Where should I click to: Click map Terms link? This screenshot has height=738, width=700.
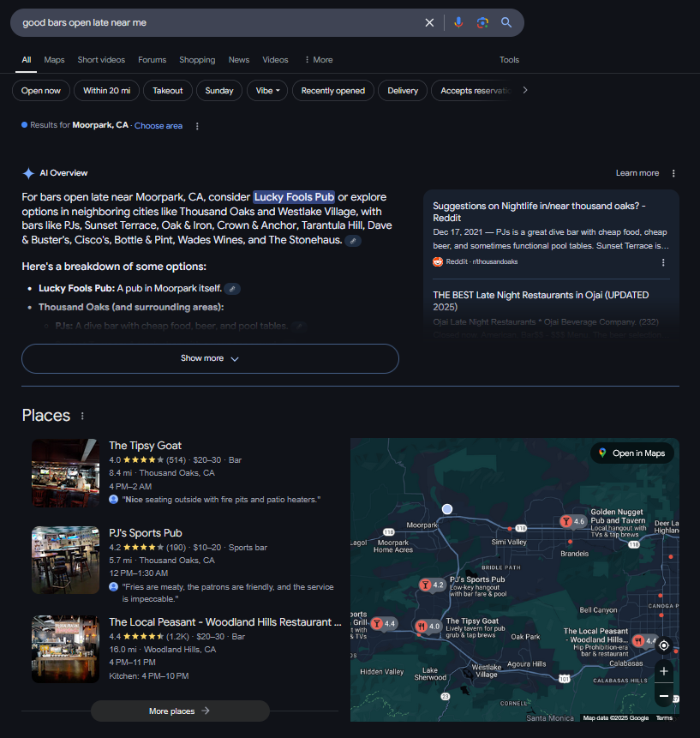[664, 718]
